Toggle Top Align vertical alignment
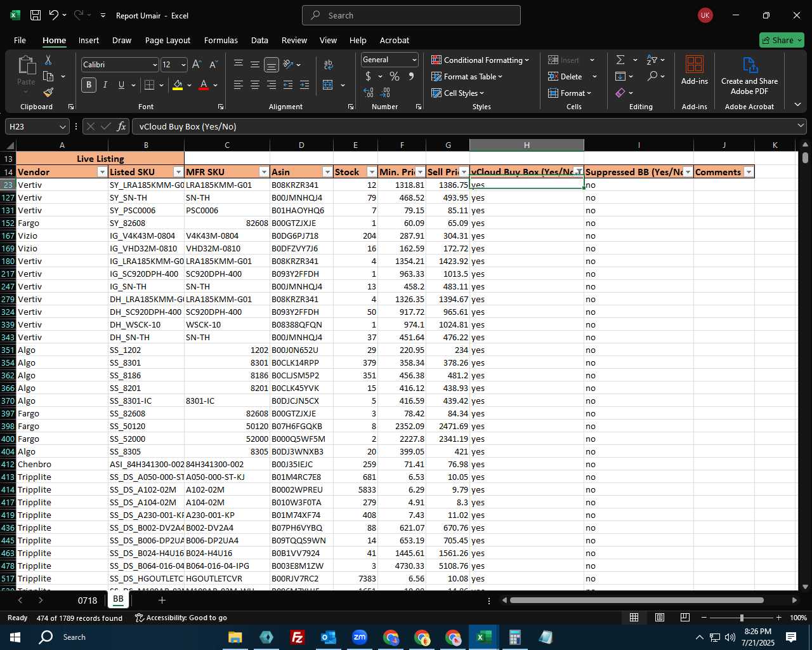812x650 pixels. 238,65
